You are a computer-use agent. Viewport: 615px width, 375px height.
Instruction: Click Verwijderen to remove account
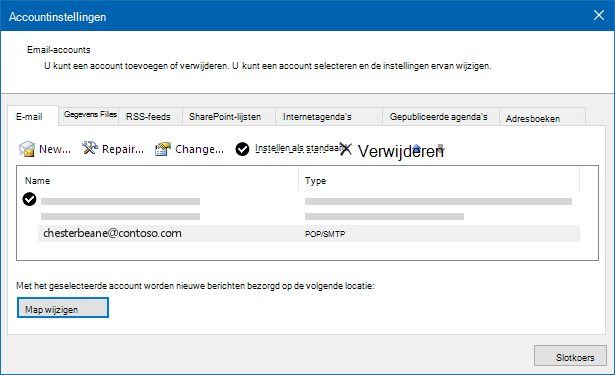tap(400, 151)
